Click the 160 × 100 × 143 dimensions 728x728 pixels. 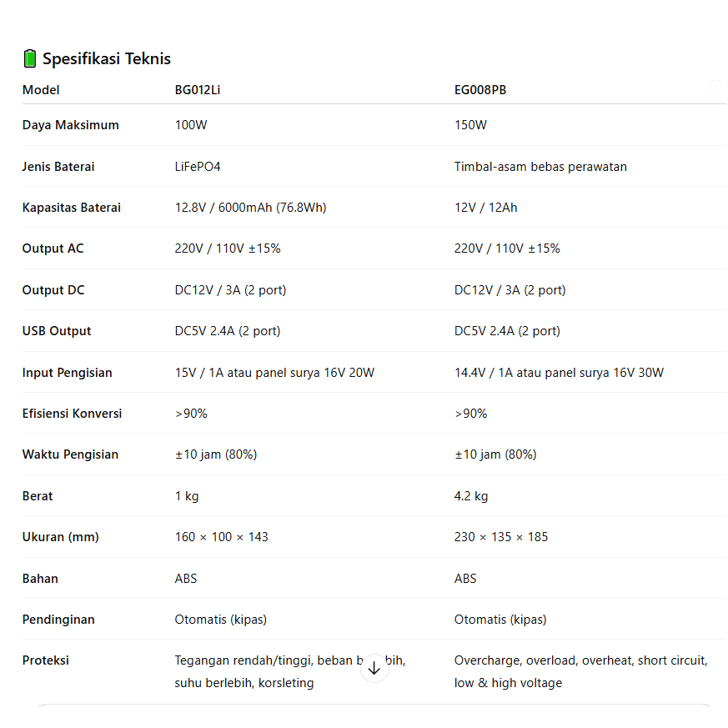pyautogui.click(x=221, y=537)
